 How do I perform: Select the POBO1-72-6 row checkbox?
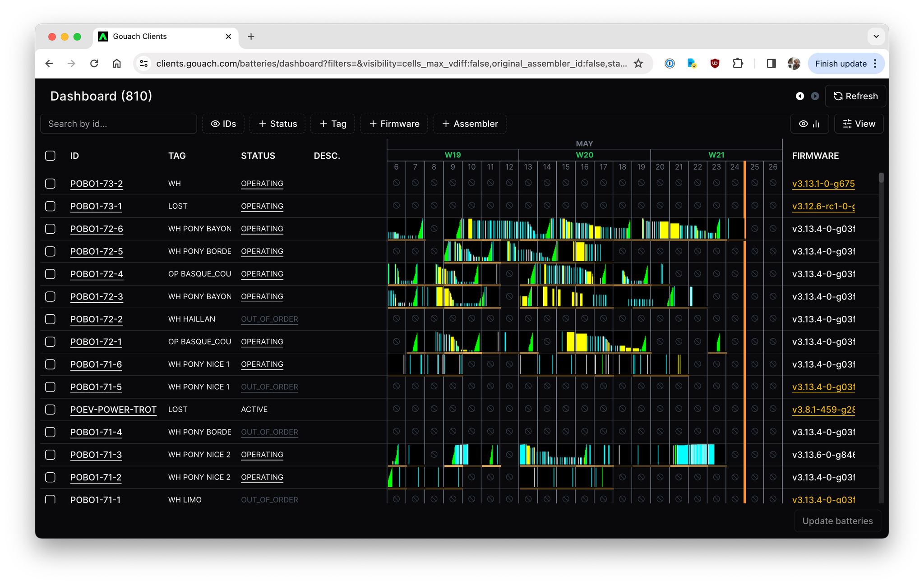pyautogui.click(x=50, y=229)
